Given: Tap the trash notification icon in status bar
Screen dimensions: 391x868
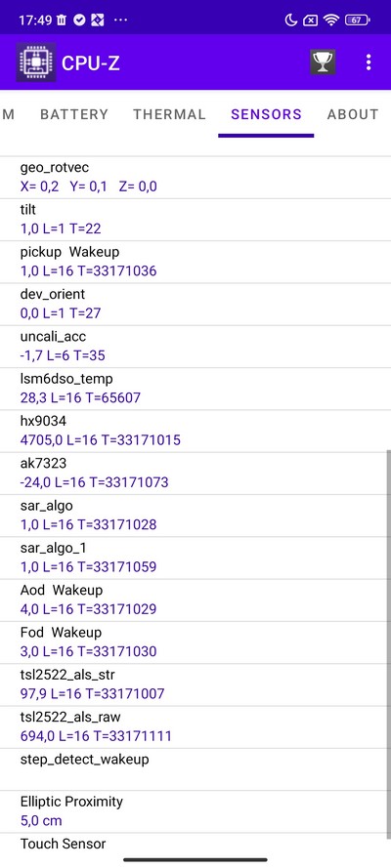Looking at the screenshot, I should [62, 21].
